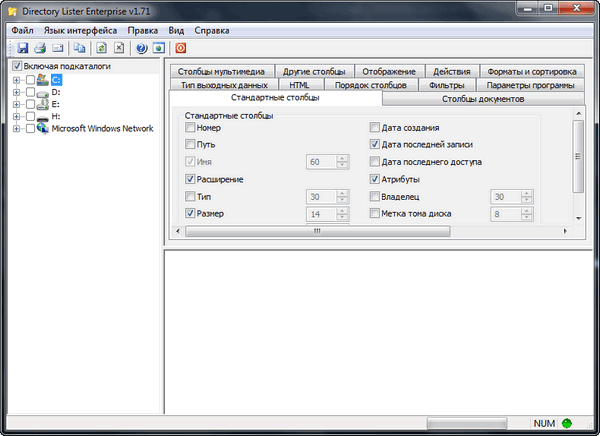Open the "Правка" menu
Image resolution: width=600 pixels, height=436 pixels.
(143, 31)
